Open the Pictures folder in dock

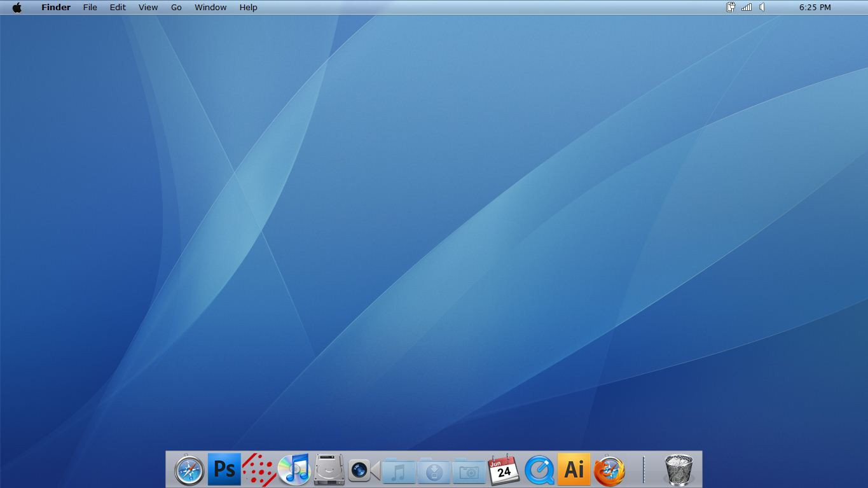[x=469, y=471]
